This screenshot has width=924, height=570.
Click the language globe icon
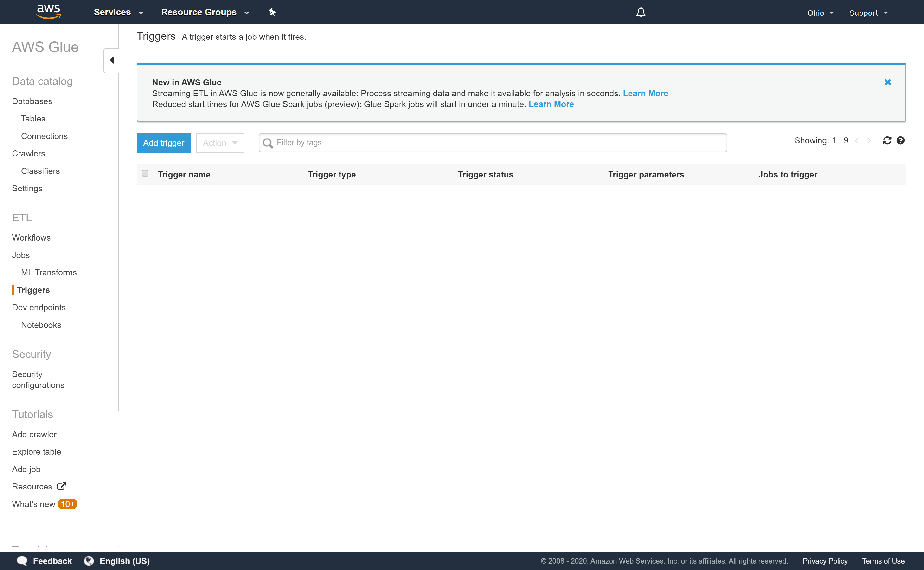click(89, 561)
